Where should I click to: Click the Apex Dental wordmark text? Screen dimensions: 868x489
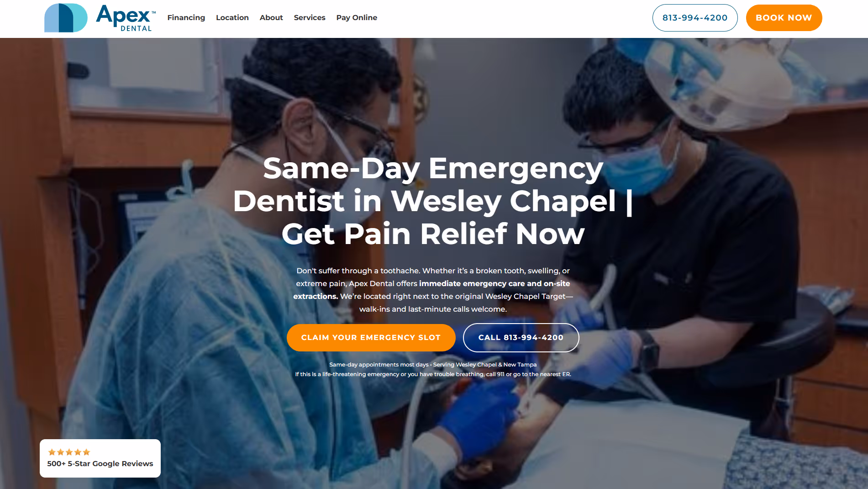[x=126, y=18]
